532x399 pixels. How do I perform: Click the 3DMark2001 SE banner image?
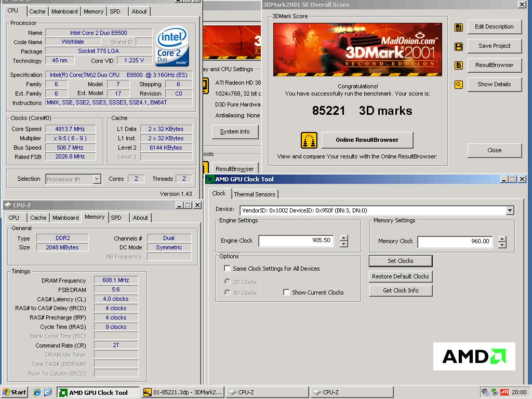point(357,49)
